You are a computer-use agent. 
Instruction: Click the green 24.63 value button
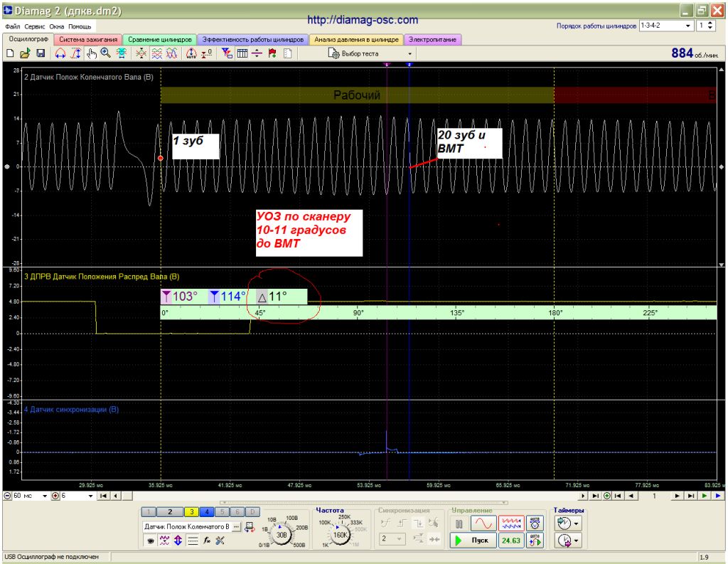511,541
